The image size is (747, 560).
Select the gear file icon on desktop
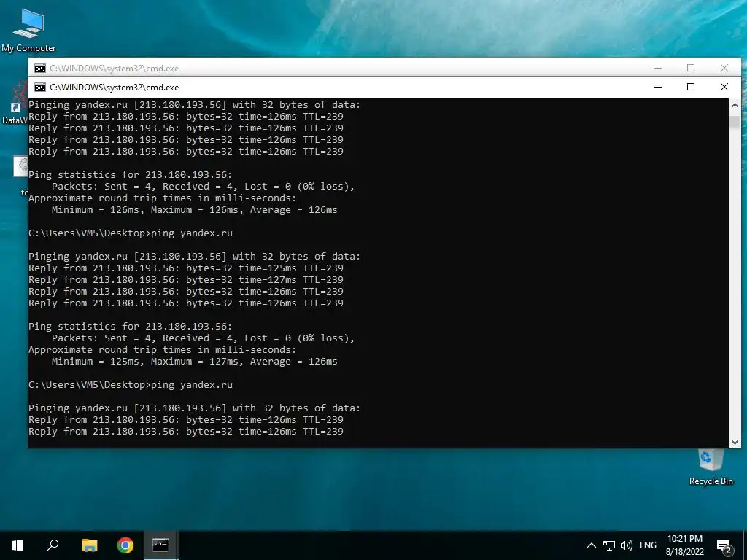[21, 166]
